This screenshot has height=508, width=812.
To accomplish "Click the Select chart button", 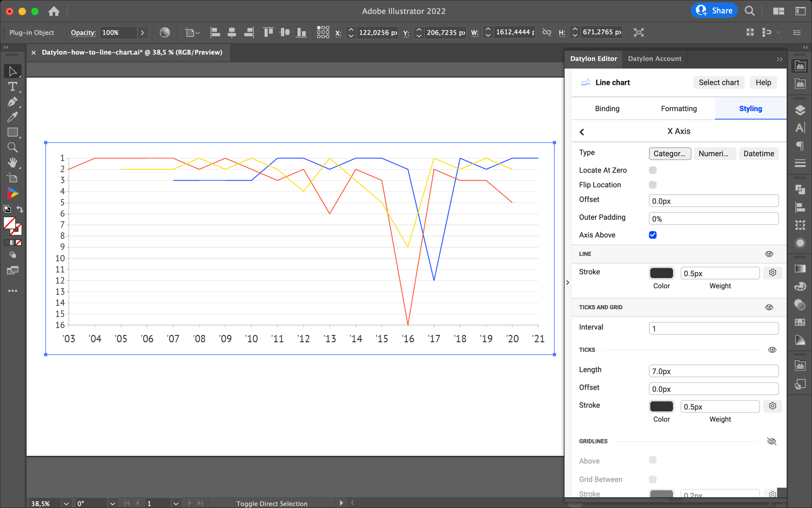I will click(719, 82).
